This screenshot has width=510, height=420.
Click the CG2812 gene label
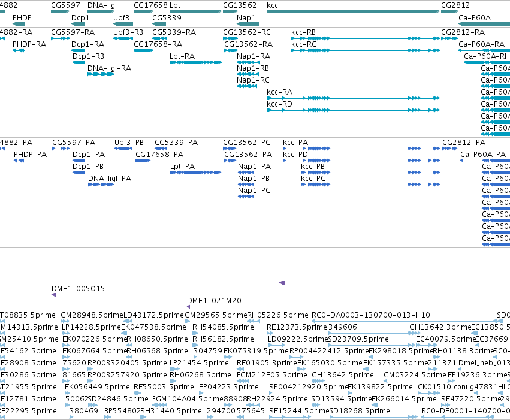[455, 5]
